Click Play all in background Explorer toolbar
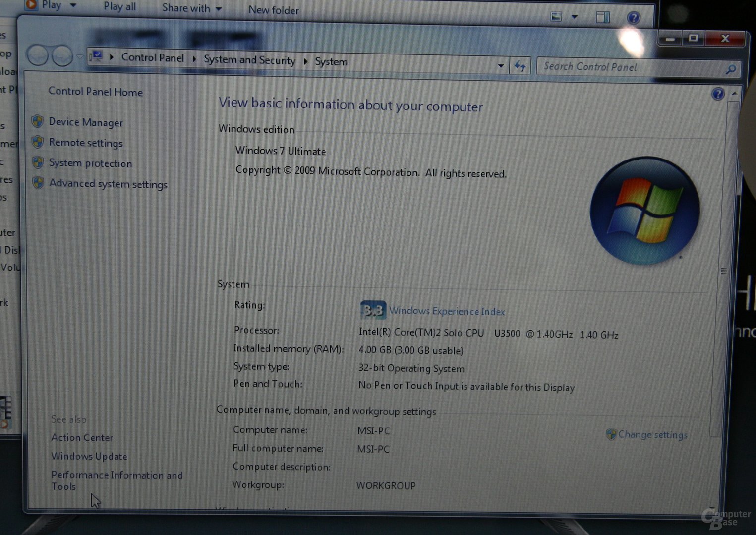 coord(119,7)
